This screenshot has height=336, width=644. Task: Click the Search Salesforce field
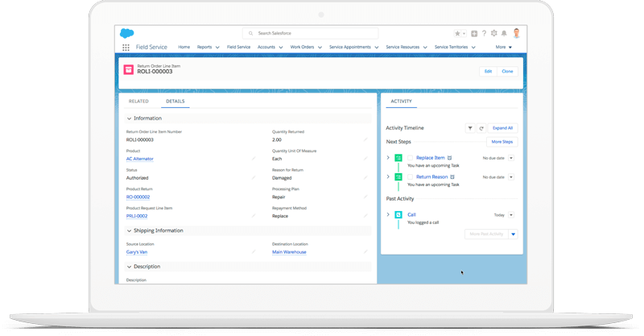click(x=310, y=33)
